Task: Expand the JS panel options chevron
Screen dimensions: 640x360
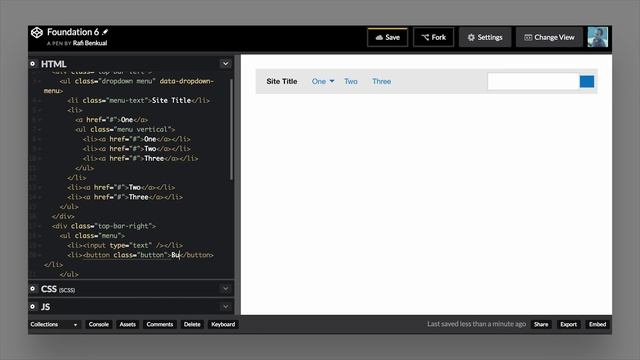Action: coord(225,307)
